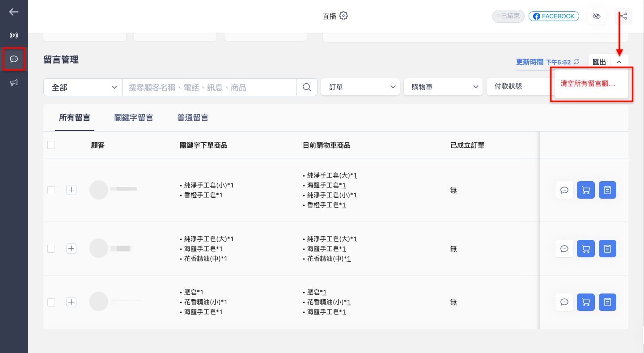The width and height of the screenshot is (644, 353).
Task: Click the search magnifier icon
Action: 307,87
